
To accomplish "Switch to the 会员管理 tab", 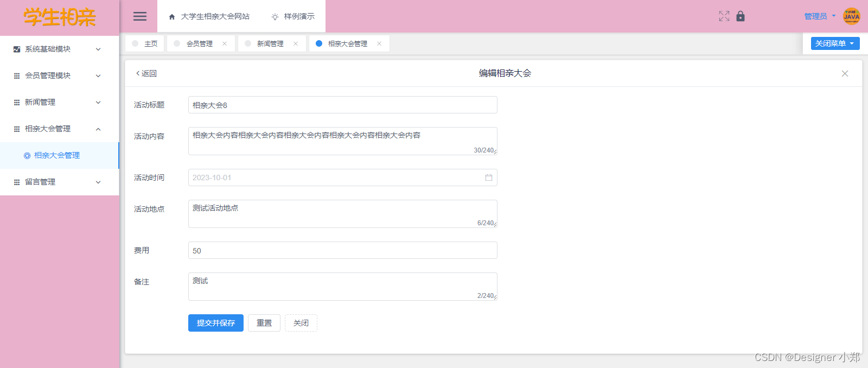I will [200, 44].
